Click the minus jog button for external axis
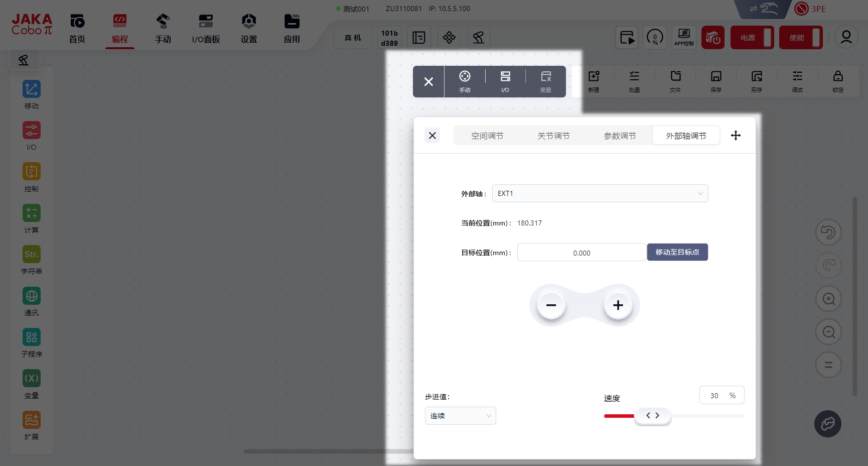868x466 pixels. (551, 305)
